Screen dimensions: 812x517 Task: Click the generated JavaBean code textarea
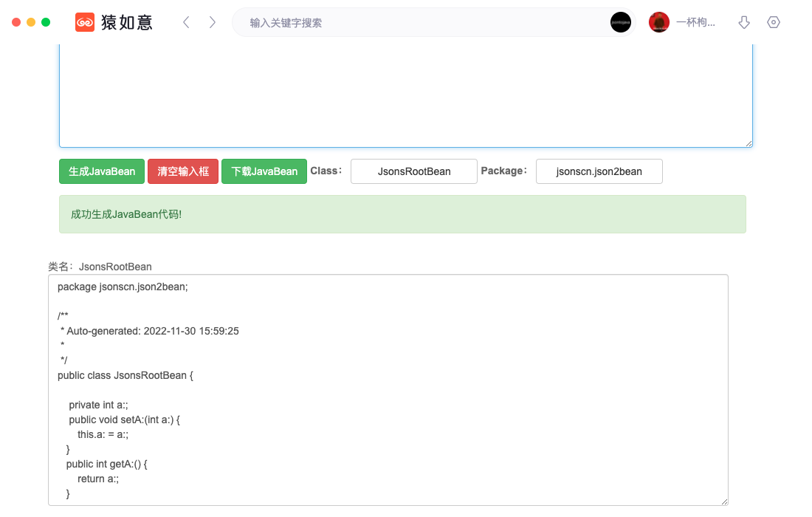coord(388,390)
